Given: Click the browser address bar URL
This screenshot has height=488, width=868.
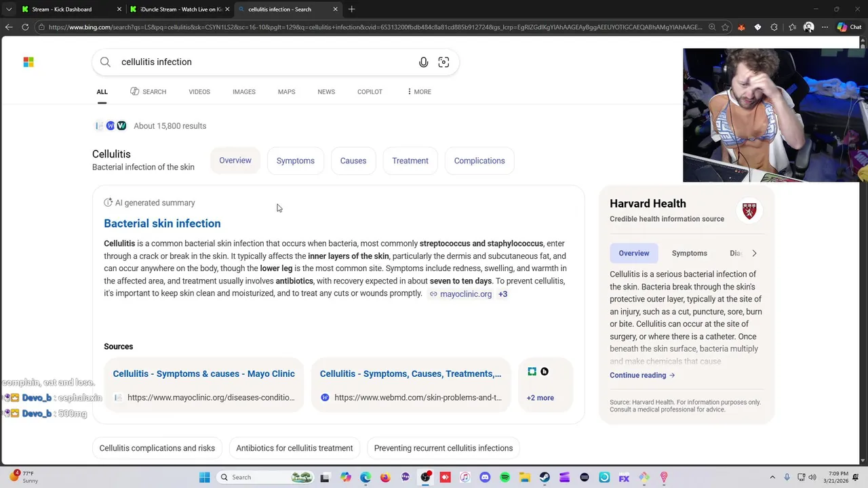Looking at the screenshot, I should [375, 27].
